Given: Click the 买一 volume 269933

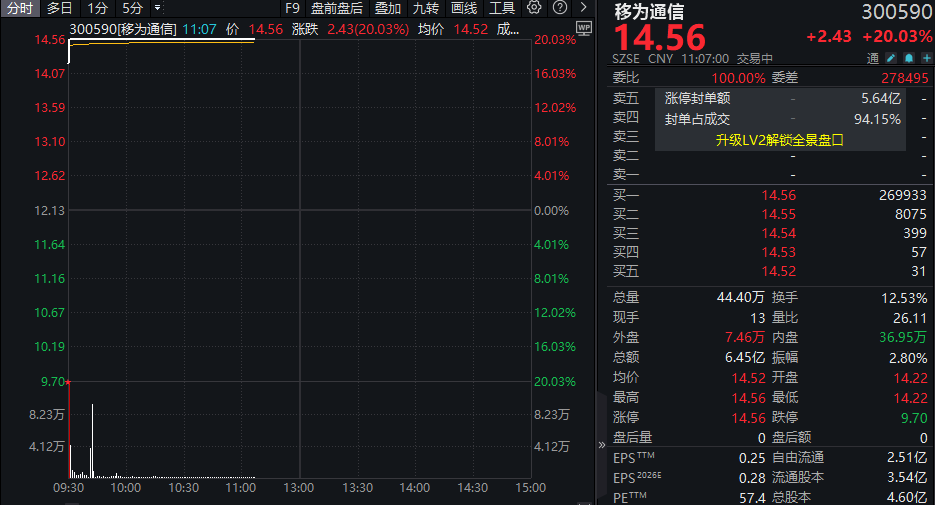Looking at the screenshot, I should coord(903,195).
